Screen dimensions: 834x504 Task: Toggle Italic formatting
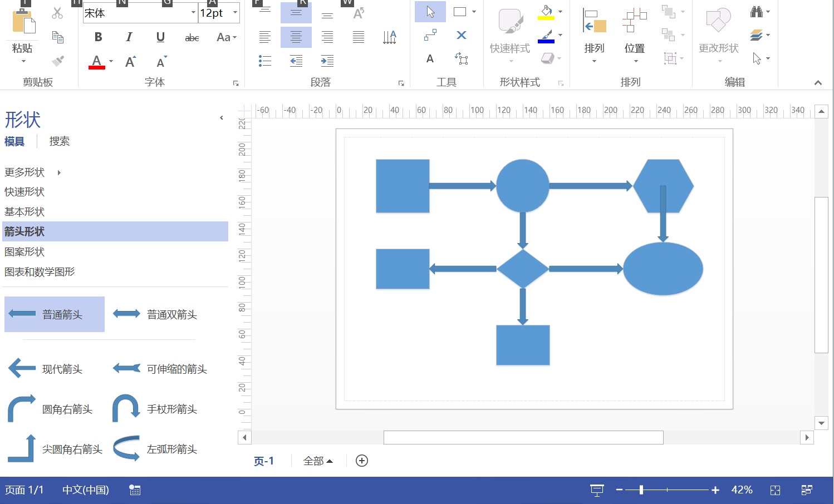(129, 37)
